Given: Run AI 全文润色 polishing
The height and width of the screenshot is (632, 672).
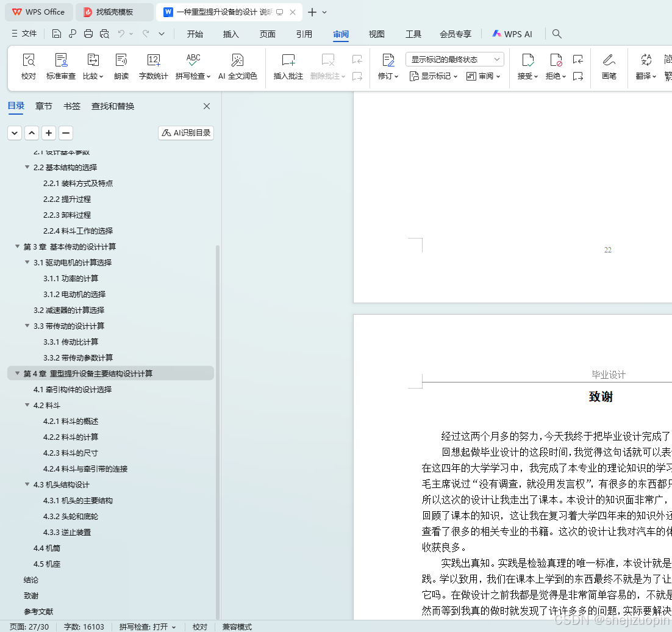Looking at the screenshot, I should [237, 66].
